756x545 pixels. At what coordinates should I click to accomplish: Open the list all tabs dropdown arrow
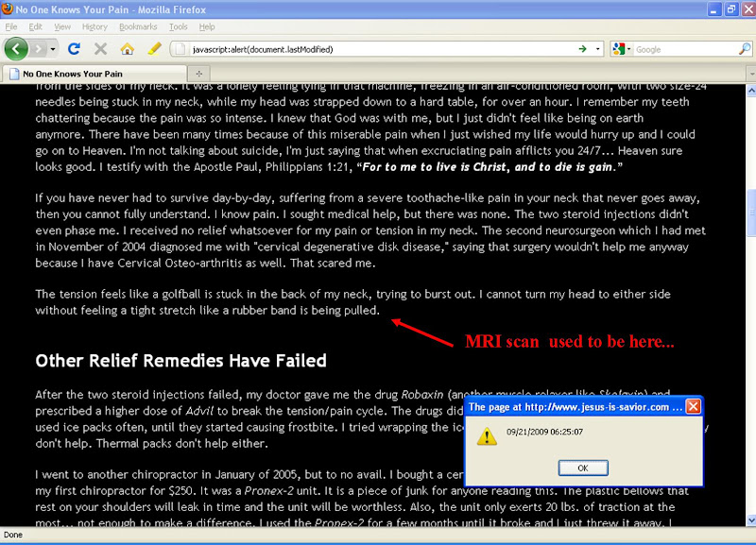coord(751,75)
